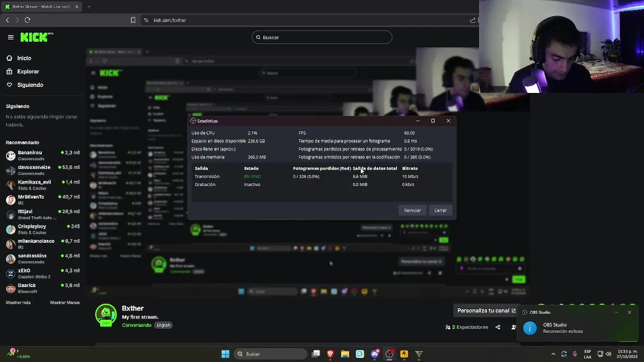Click the 10 Mb/s bitrate value
Screen dimensions: 644x362
click(x=410, y=176)
